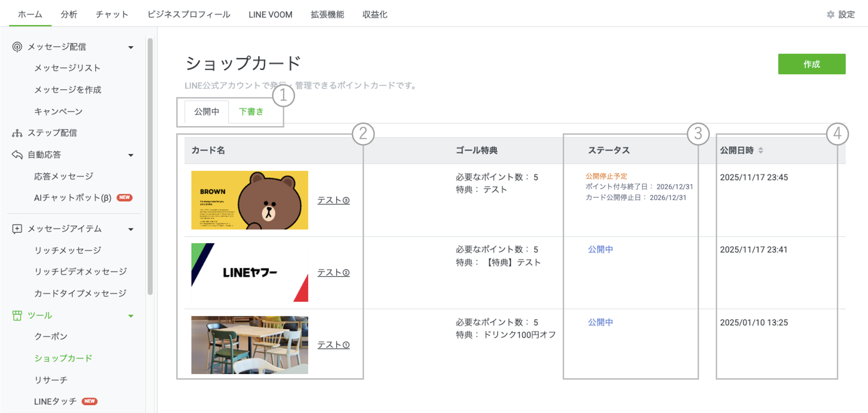The width and height of the screenshot is (868, 413).
Task: Select the メッセージ配信 broadcast icon in sidebar
Action: [17, 46]
